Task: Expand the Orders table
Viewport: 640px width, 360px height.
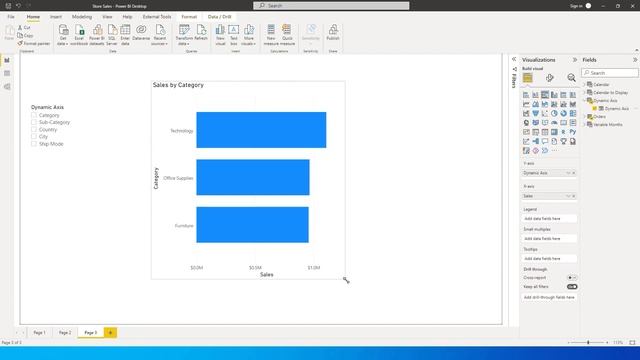Action: click(x=584, y=117)
